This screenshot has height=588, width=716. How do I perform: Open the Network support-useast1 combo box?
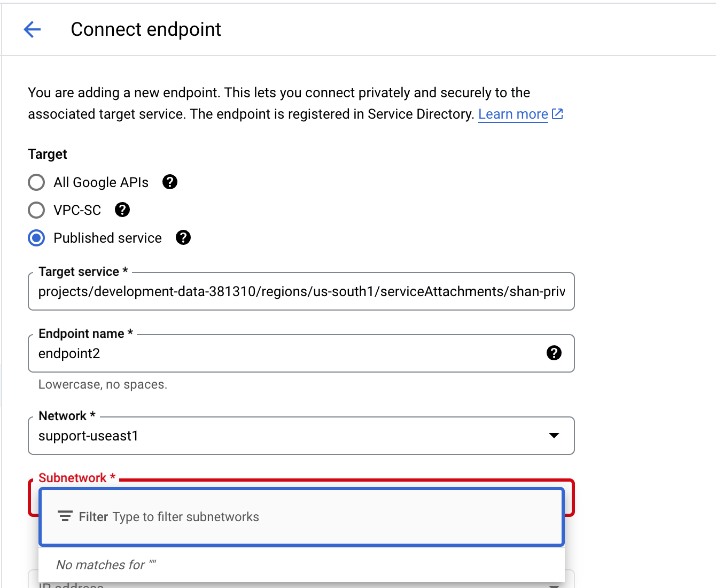[x=301, y=436]
